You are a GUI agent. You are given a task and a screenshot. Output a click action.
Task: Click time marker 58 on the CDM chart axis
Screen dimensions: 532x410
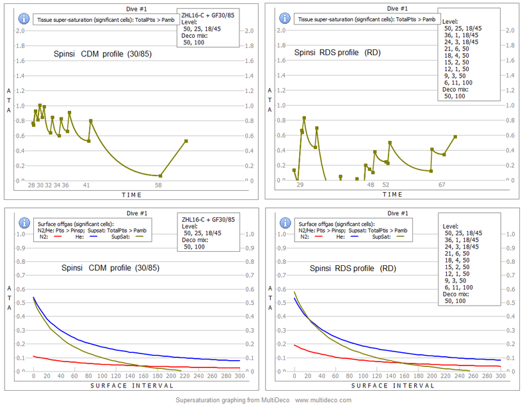158,186
